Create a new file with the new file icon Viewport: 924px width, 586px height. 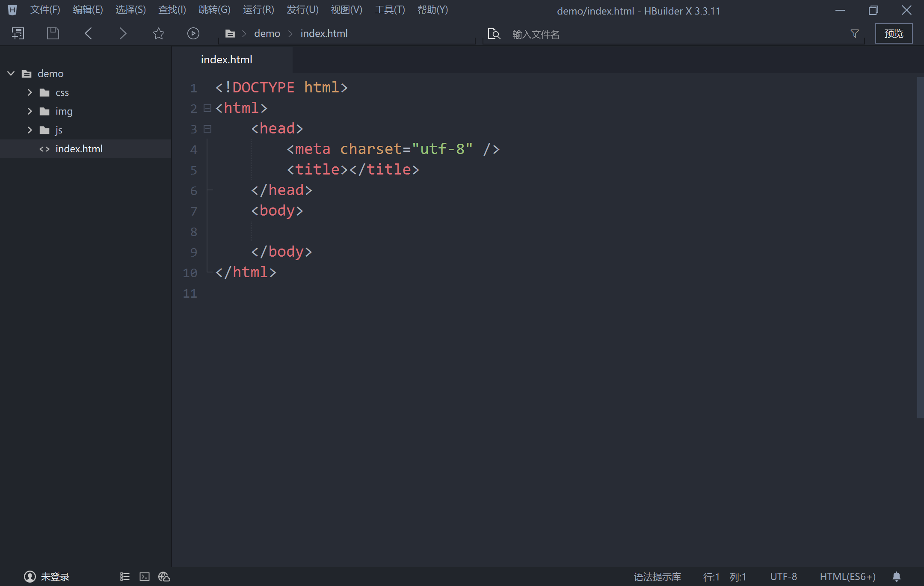tap(18, 33)
